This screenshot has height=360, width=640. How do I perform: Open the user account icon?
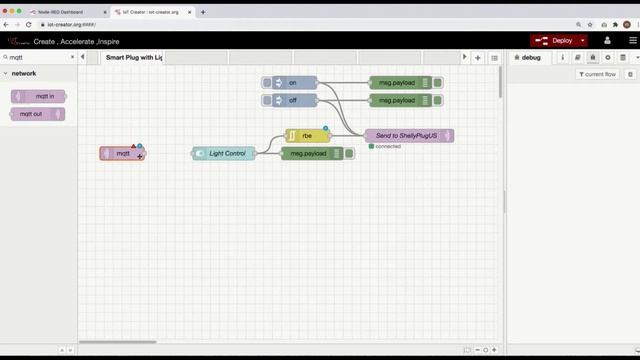(x=607, y=40)
